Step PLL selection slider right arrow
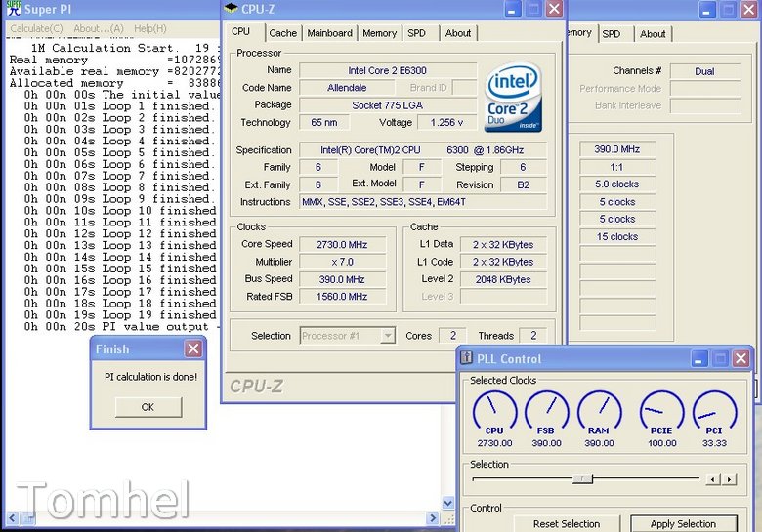Image resolution: width=762 pixels, height=532 pixels. pyautogui.click(x=729, y=479)
